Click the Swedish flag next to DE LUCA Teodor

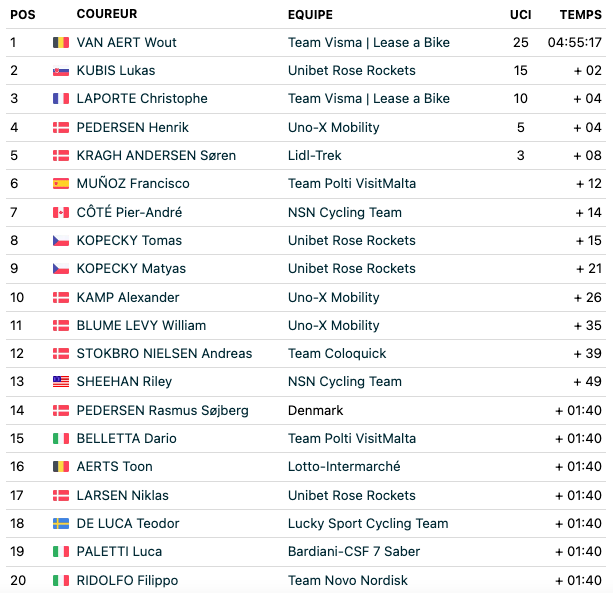tap(61, 523)
